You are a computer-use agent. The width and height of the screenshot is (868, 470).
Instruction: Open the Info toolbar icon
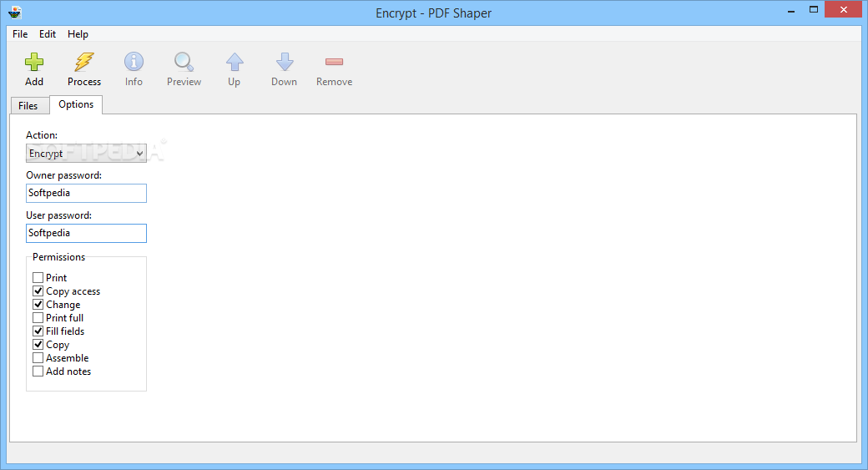(x=134, y=62)
